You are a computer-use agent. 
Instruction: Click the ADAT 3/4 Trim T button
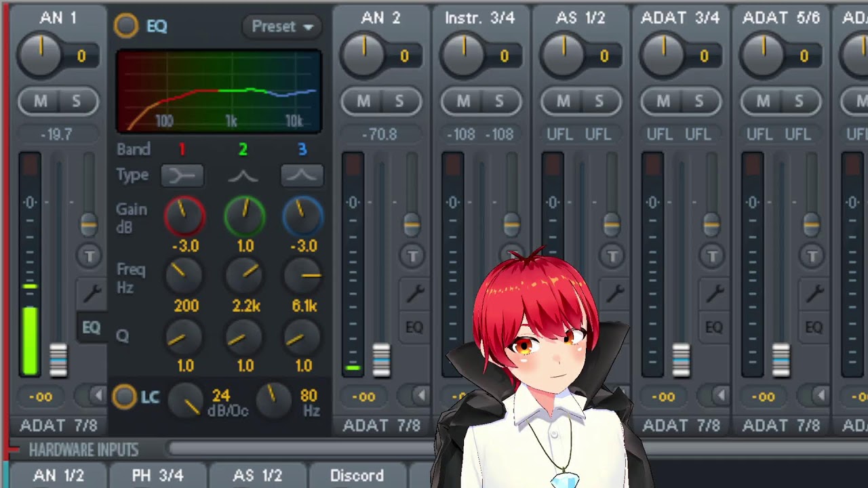click(x=712, y=255)
